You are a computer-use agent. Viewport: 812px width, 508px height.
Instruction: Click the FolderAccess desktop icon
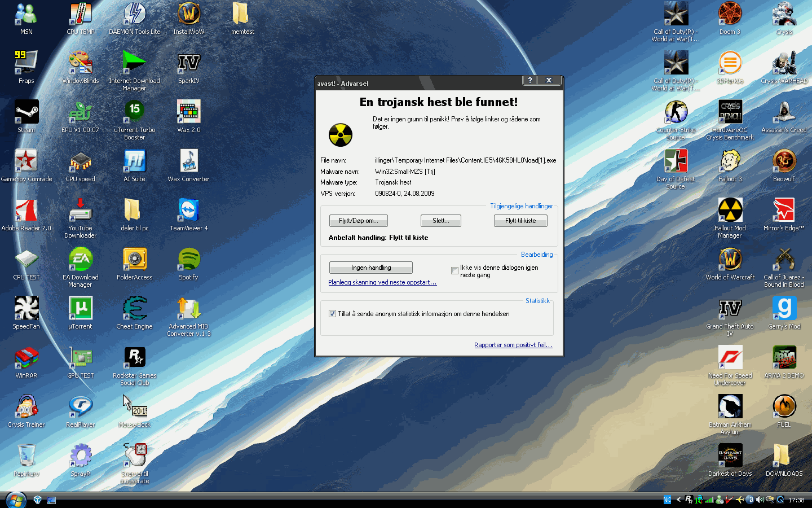(134, 264)
